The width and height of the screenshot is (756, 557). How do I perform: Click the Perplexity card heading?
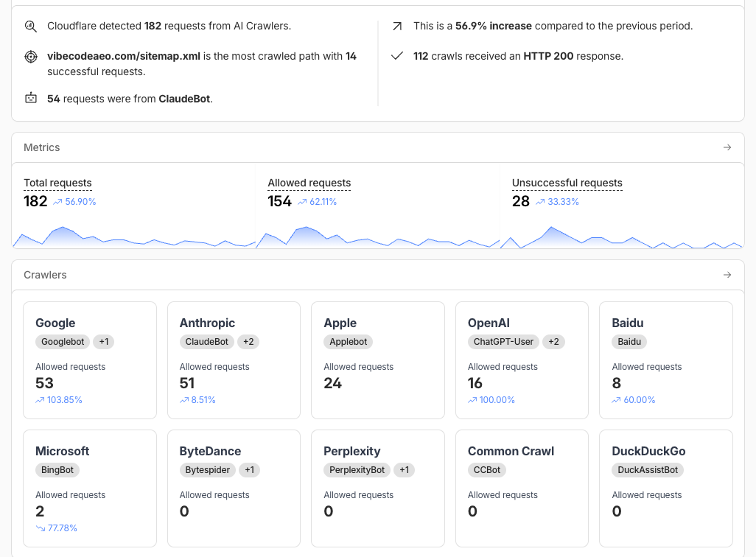352,452
